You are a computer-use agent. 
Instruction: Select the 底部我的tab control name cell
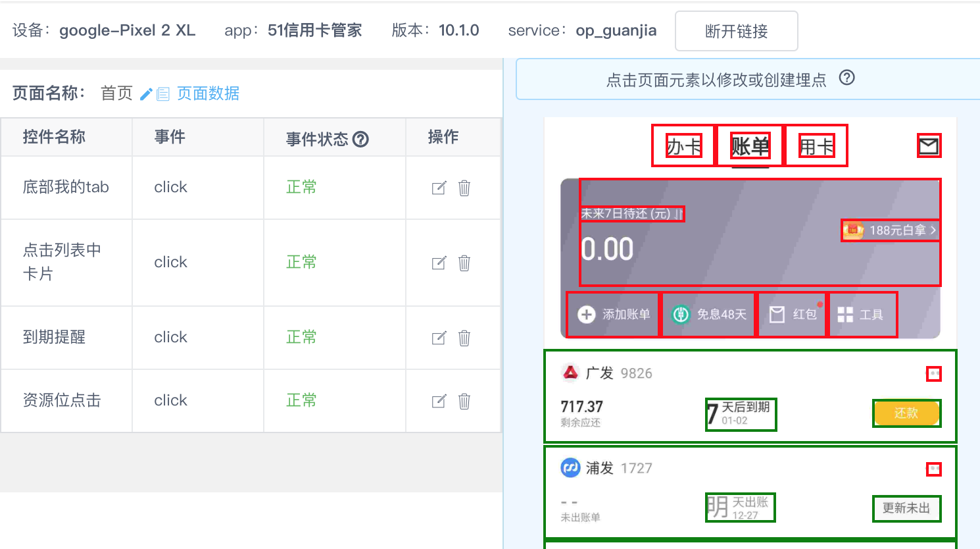click(x=66, y=187)
